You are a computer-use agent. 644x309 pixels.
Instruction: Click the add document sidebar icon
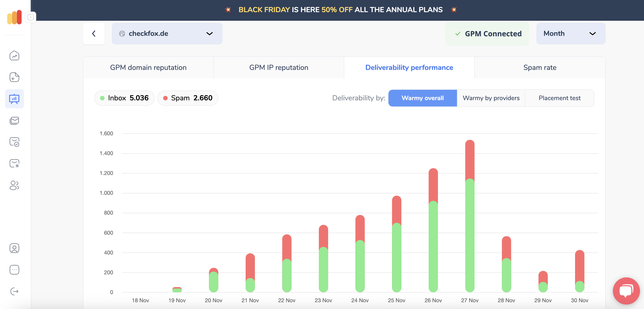tap(14, 77)
